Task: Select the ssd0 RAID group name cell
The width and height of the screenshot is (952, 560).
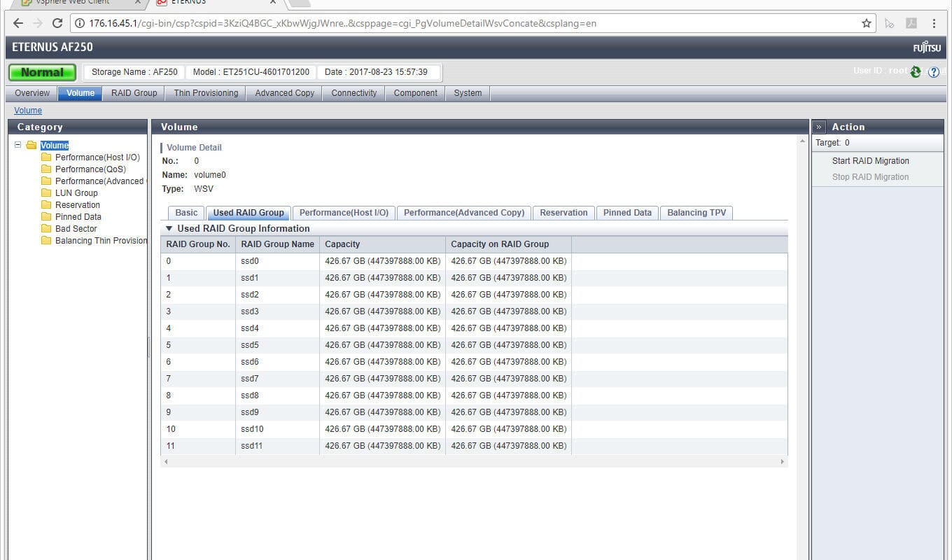Action: click(x=277, y=261)
